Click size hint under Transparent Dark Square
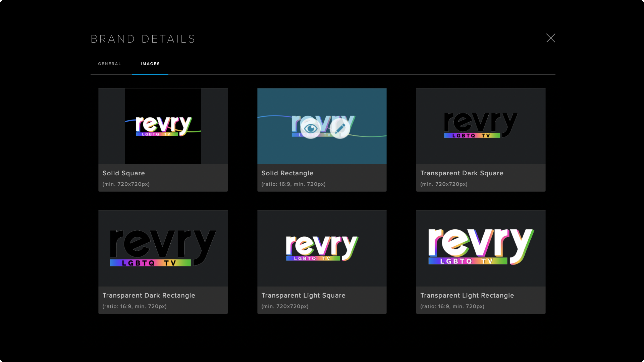This screenshot has height=362, width=644. 444,184
